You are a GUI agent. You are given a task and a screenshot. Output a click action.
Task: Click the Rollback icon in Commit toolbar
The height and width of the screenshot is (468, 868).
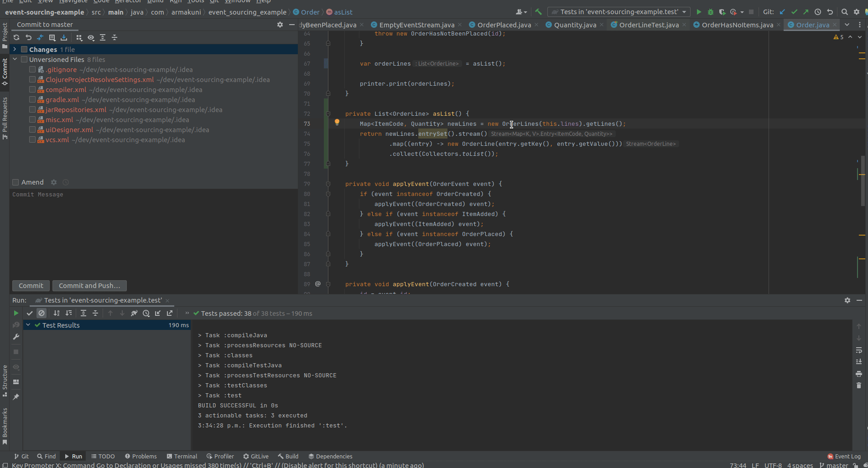point(28,37)
